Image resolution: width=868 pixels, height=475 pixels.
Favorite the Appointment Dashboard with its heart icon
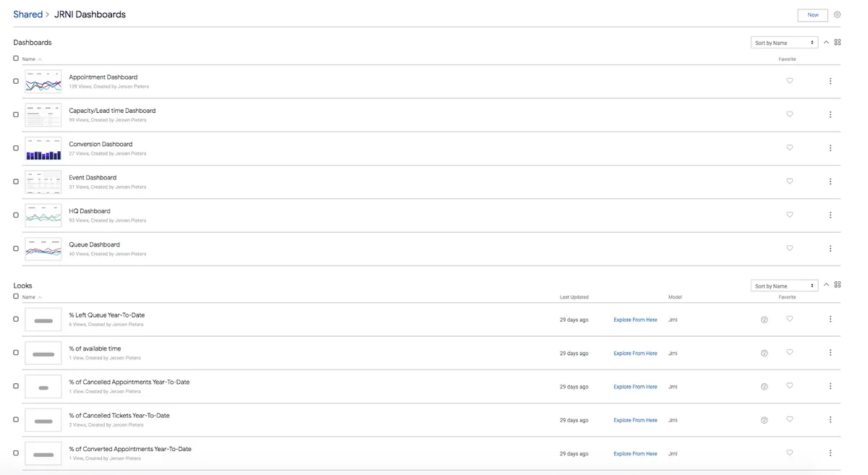(x=789, y=81)
